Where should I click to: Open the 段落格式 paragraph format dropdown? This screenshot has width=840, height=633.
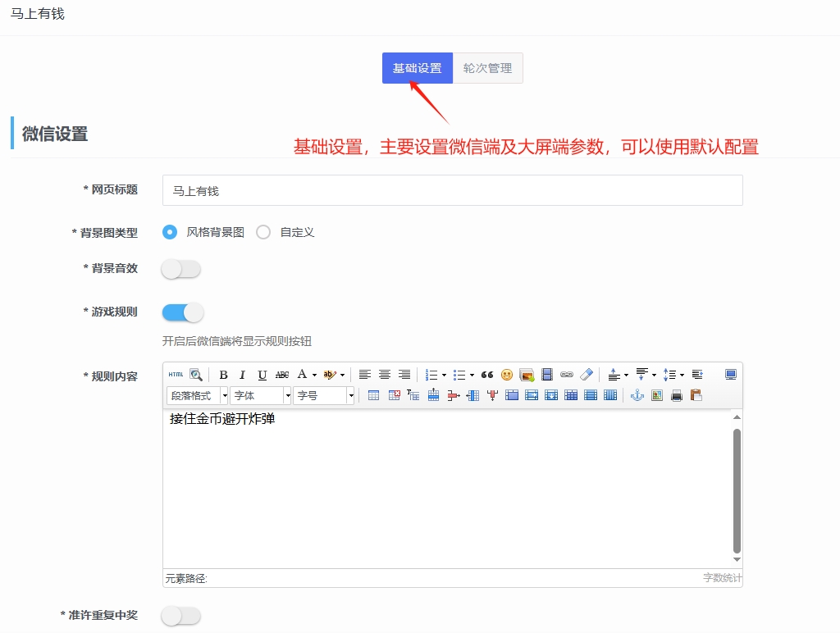pyautogui.click(x=197, y=394)
